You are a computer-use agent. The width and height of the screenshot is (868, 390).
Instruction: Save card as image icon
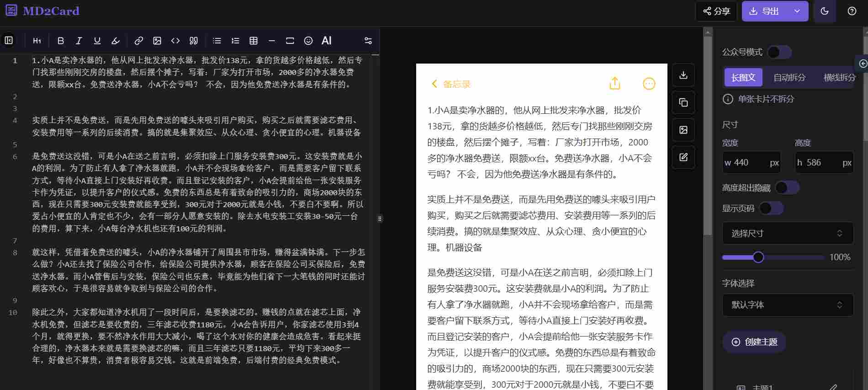coord(683,130)
